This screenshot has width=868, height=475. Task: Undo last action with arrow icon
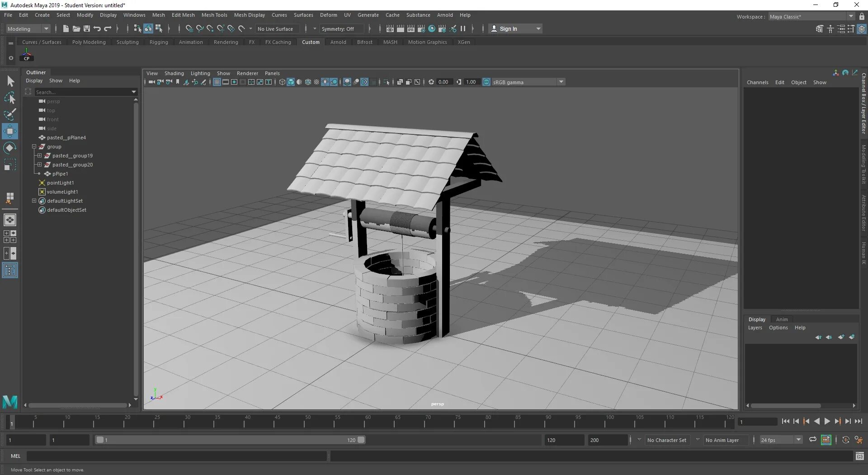click(97, 28)
